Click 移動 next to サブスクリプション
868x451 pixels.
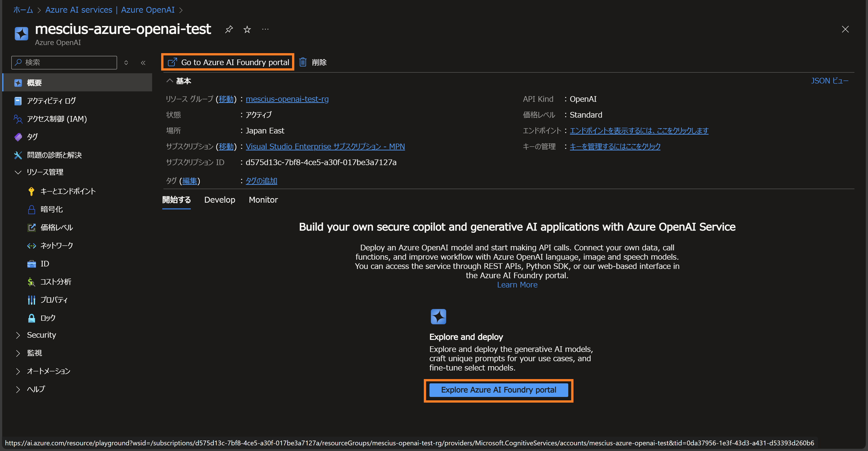[x=226, y=147]
